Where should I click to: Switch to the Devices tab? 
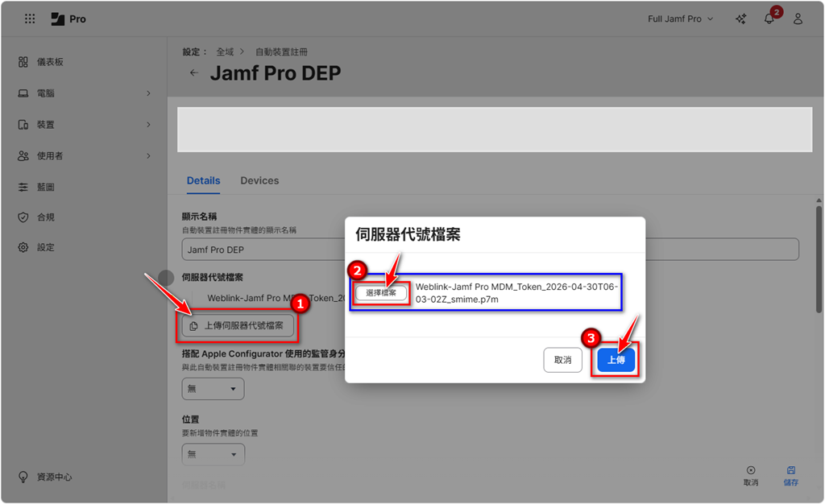(259, 180)
